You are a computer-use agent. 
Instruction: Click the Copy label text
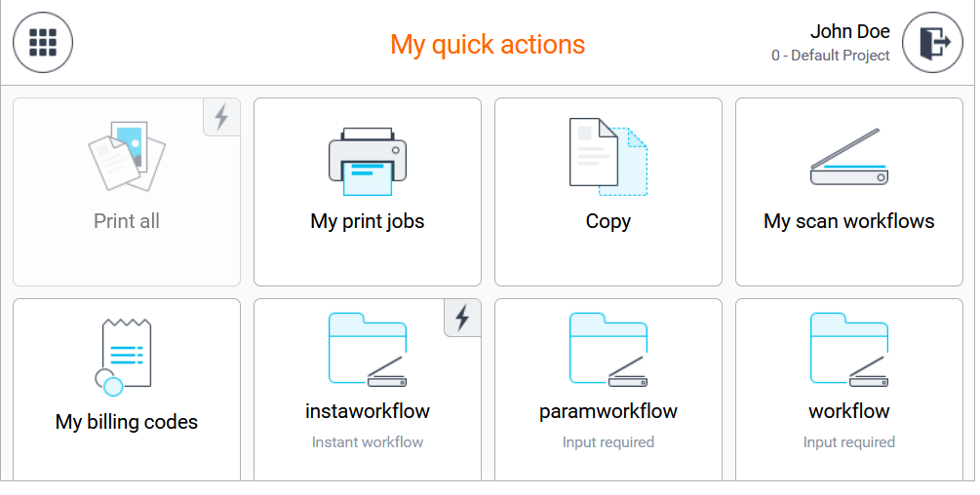click(x=608, y=221)
